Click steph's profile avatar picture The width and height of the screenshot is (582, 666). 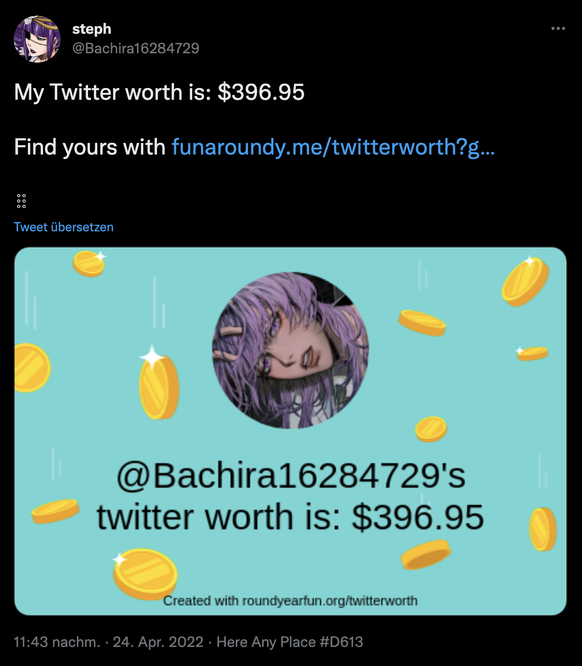pos(37,39)
